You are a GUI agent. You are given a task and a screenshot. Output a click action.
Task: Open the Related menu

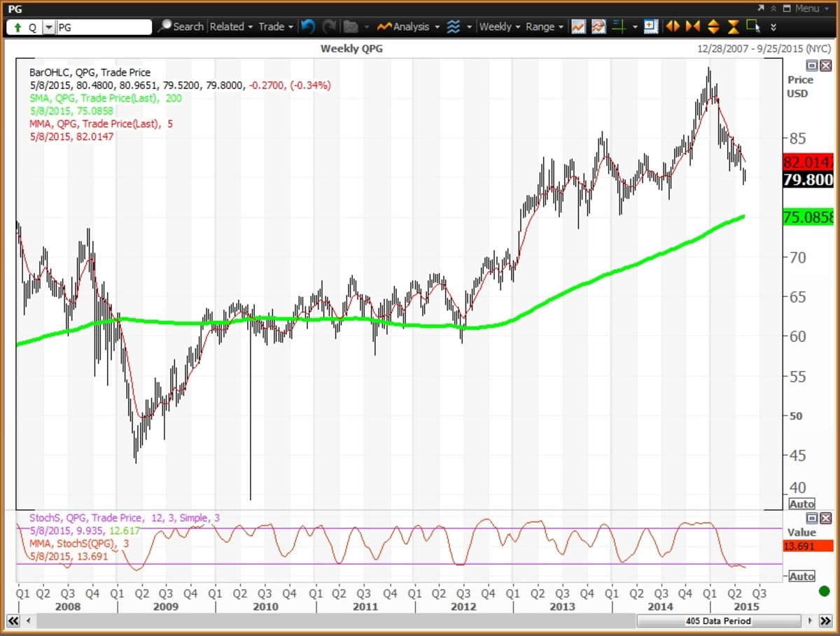click(x=230, y=27)
